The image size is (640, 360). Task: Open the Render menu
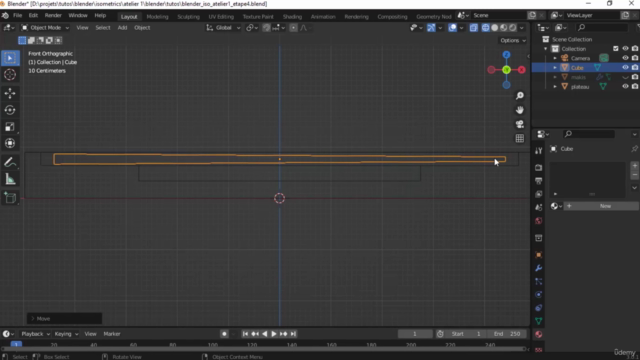(53, 16)
